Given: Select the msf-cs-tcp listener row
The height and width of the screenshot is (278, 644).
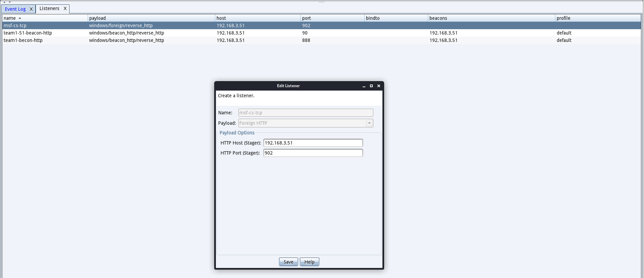Looking at the screenshot, I should [x=322, y=25].
